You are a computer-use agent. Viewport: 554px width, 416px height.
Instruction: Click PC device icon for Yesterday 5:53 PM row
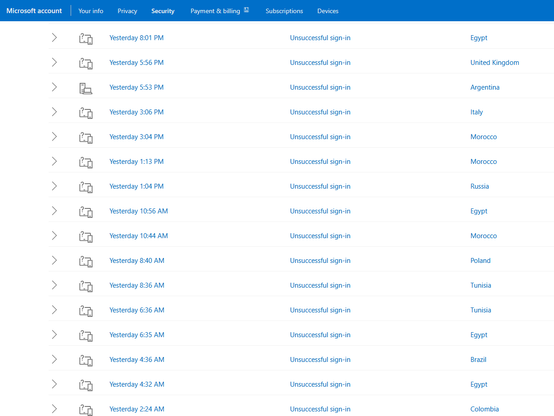[x=86, y=88]
